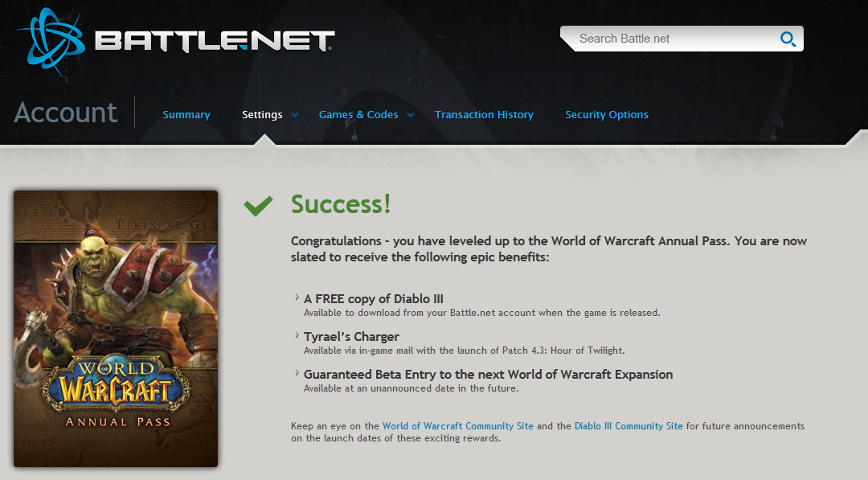Go to Transaction History

[x=484, y=115]
